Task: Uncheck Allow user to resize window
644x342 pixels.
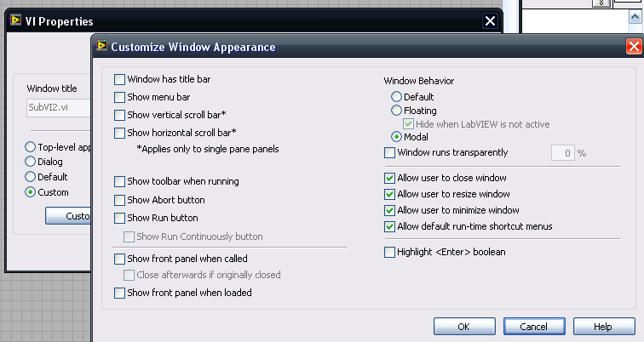Action: click(x=390, y=195)
